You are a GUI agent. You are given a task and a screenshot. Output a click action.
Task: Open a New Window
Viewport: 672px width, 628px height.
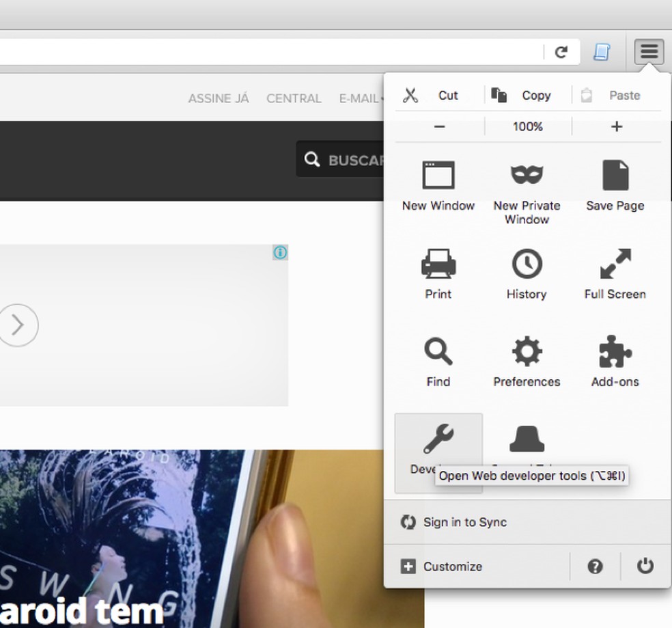click(x=438, y=186)
